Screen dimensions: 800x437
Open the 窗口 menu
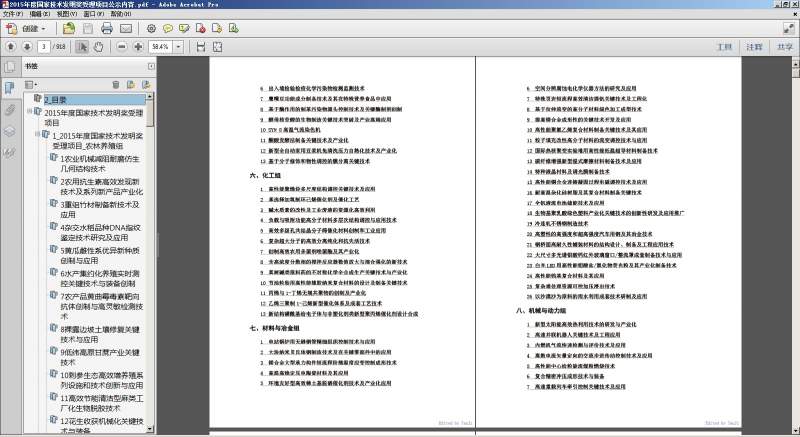point(94,14)
